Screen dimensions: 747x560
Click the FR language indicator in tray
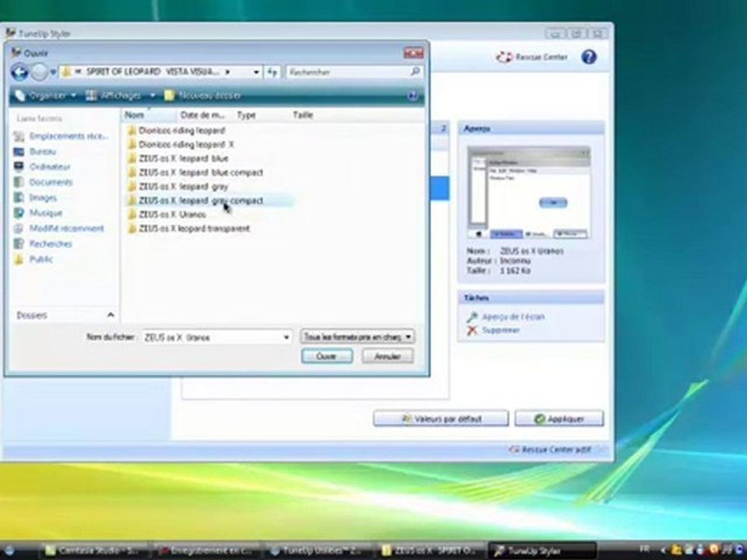pos(644,549)
